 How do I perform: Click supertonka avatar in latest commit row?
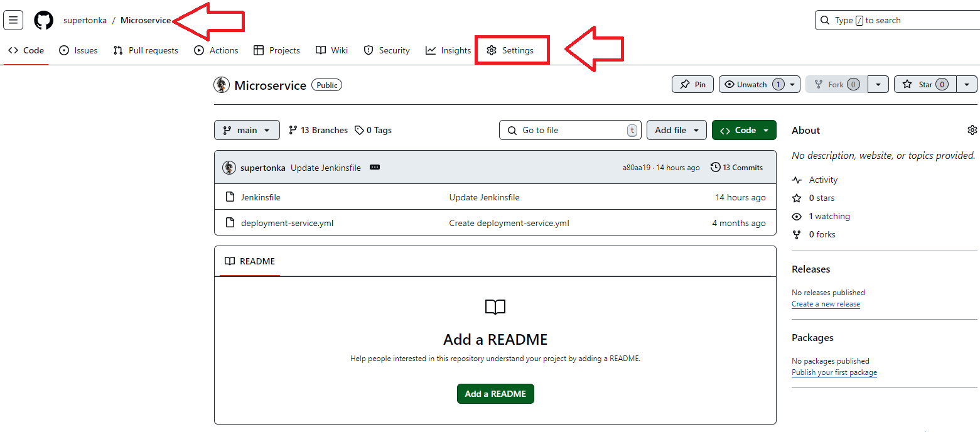229,168
